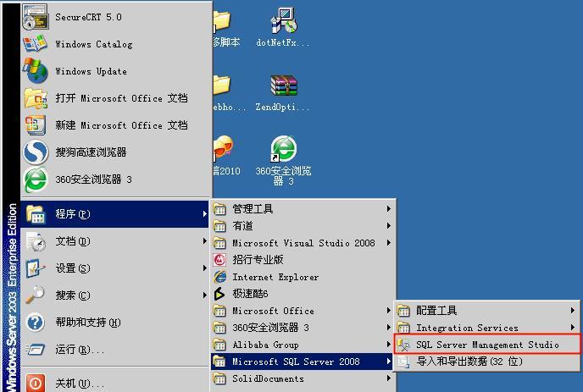The width and height of the screenshot is (583, 392).
Task: Open 360安全浏览器 3 desktop shortcut
Action: coord(283,152)
